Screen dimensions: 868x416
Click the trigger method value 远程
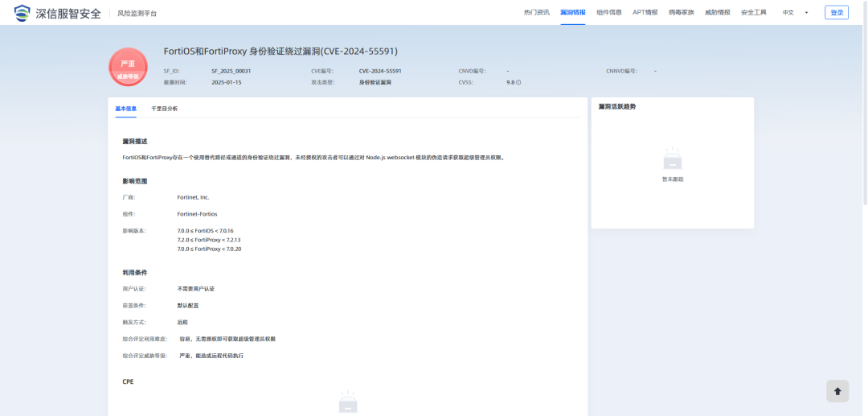coord(182,323)
